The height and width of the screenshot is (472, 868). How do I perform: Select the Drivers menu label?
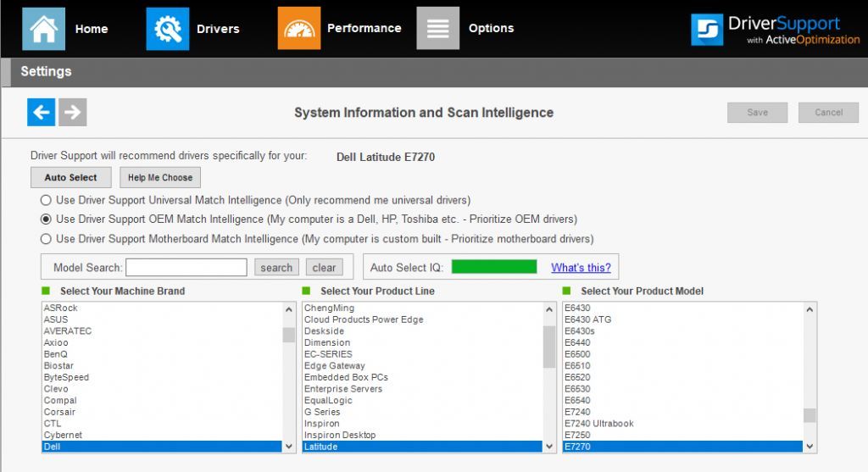218,29
